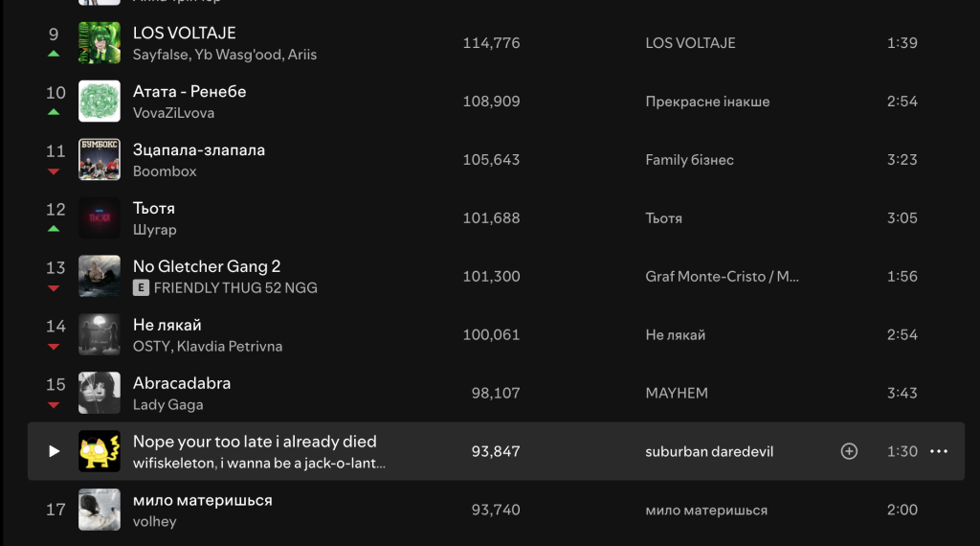Click the explicit E badge on No Gletcher Gang 2
The width and height of the screenshot is (980, 546).
(x=141, y=287)
